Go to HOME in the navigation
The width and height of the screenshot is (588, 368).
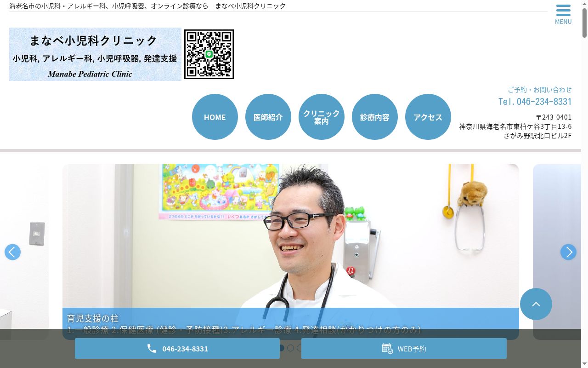pos(215,117)
